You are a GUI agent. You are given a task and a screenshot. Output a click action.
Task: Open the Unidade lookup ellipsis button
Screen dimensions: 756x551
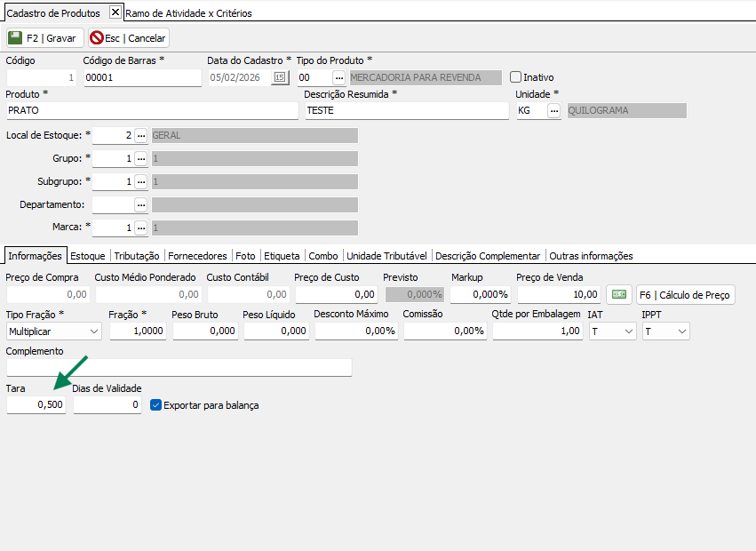[x=554, y=111]
